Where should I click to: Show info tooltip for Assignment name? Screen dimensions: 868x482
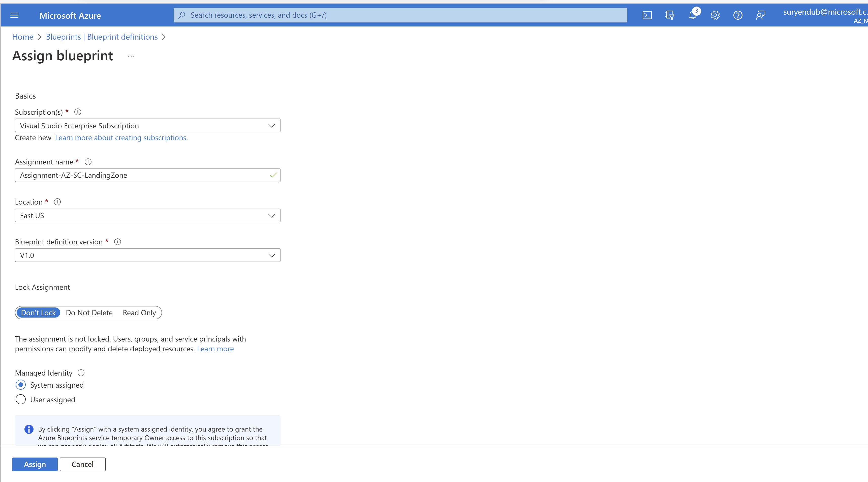(x=88, y=162)
